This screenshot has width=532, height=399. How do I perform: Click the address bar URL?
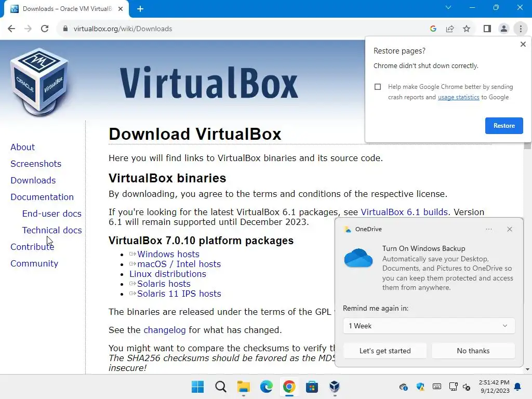coord(123,29)
